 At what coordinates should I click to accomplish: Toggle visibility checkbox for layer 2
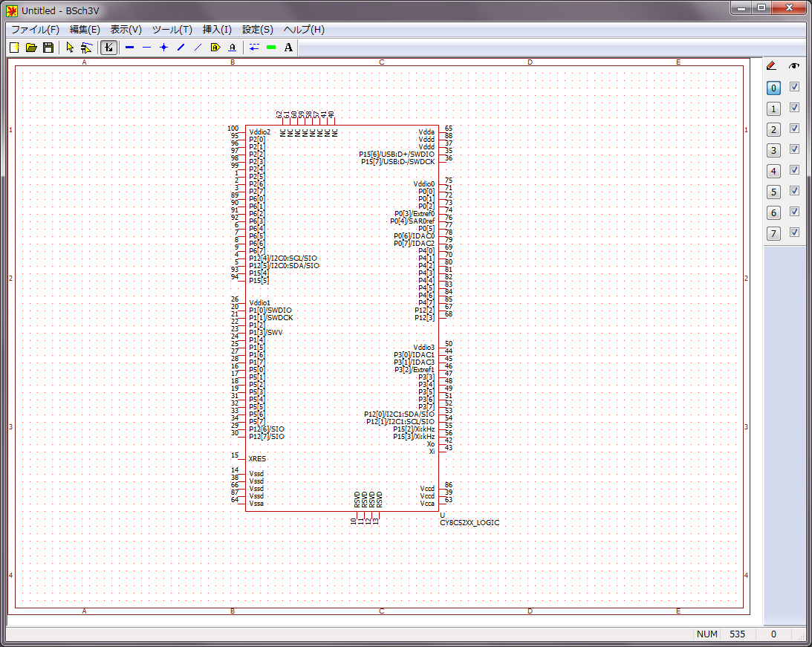pos(794,129)
